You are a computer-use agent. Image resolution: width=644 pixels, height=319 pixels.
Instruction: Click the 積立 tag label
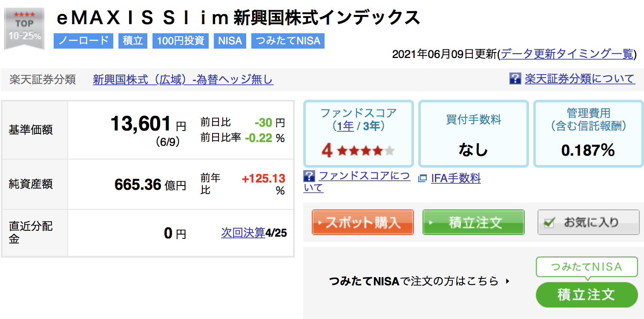(x=133, y=41)
